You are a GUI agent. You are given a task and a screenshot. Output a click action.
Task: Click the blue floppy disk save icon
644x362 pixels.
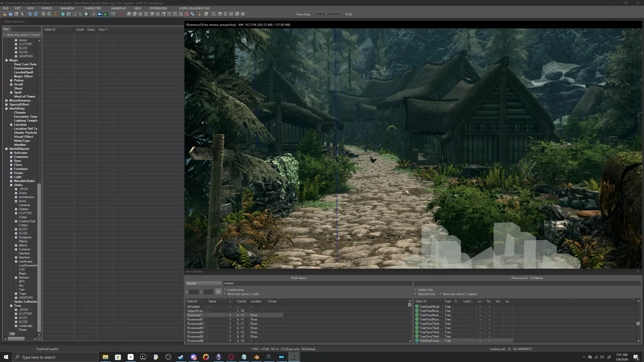(x=10, y=14)
